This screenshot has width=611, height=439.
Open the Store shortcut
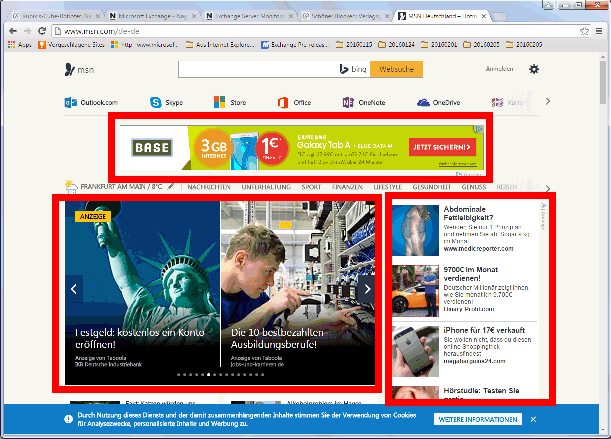(x=230, y=102)
